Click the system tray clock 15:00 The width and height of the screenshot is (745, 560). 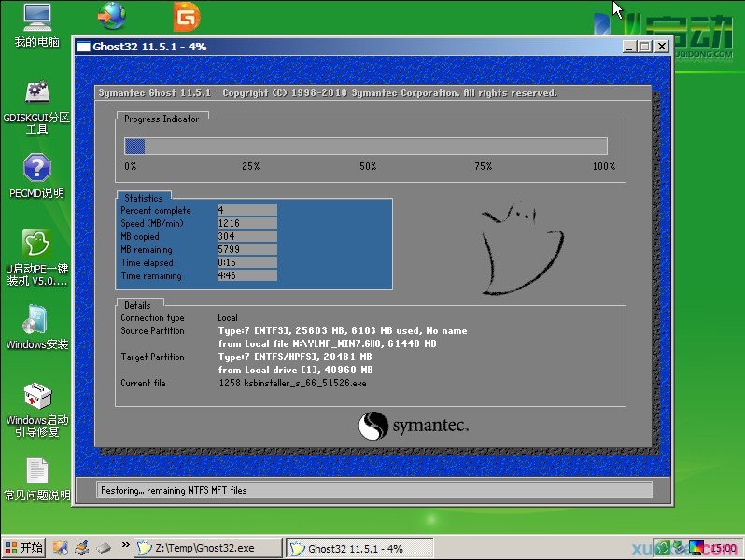(724, 549)
